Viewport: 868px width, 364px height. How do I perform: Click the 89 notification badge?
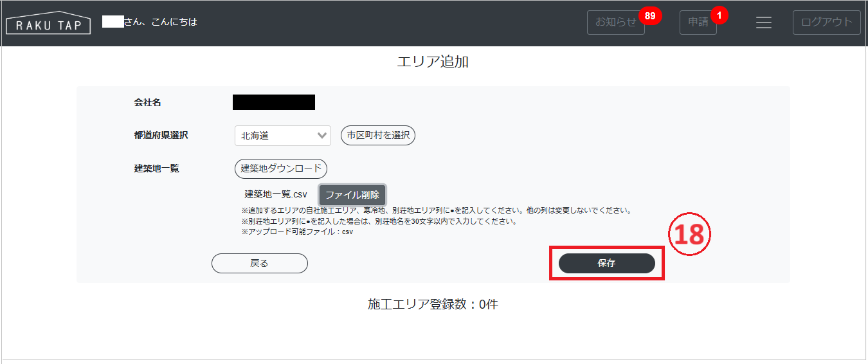pyautogui.click(x=650, y=16)
